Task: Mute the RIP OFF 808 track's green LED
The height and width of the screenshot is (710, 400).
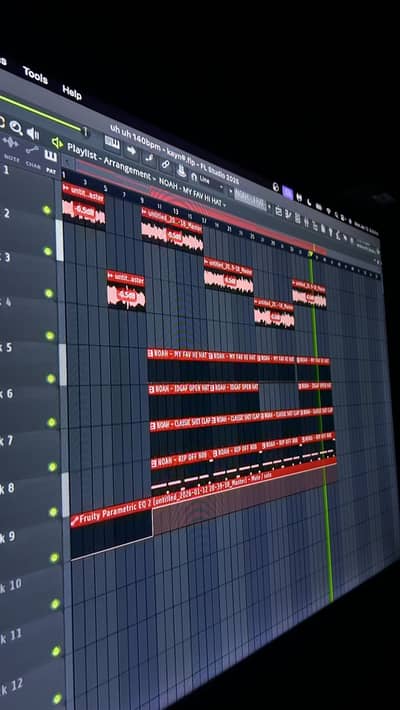Action: click(53, 512)
